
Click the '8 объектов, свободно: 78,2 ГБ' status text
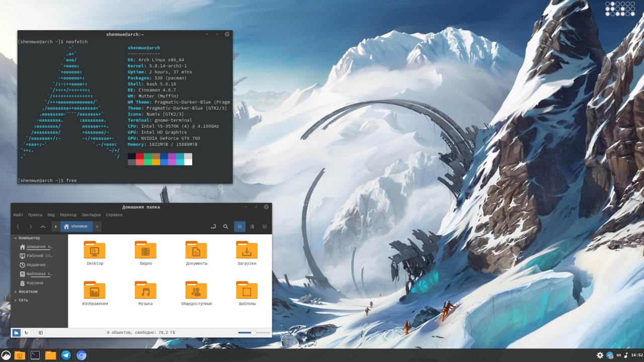point(141,333)
